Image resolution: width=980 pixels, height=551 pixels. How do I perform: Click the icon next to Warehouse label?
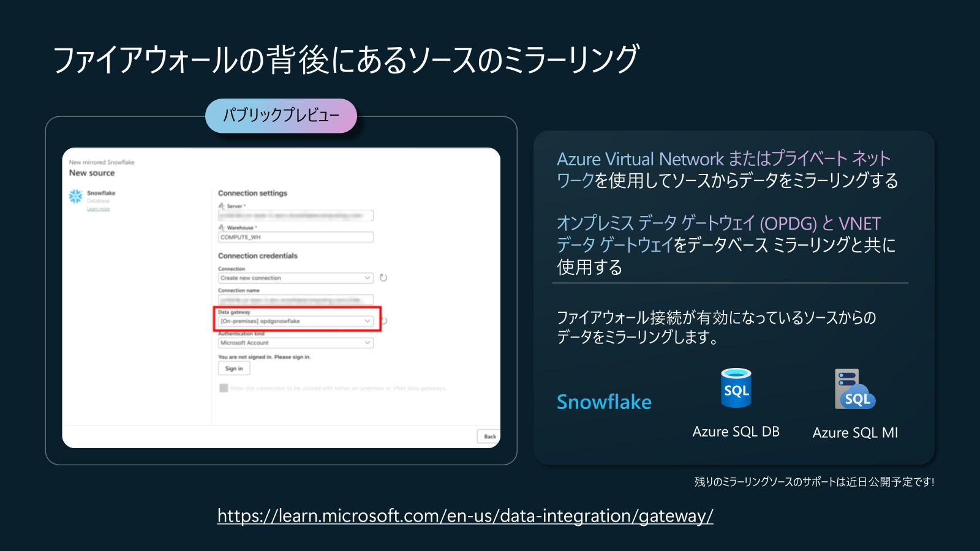click(x=222, y=227)
